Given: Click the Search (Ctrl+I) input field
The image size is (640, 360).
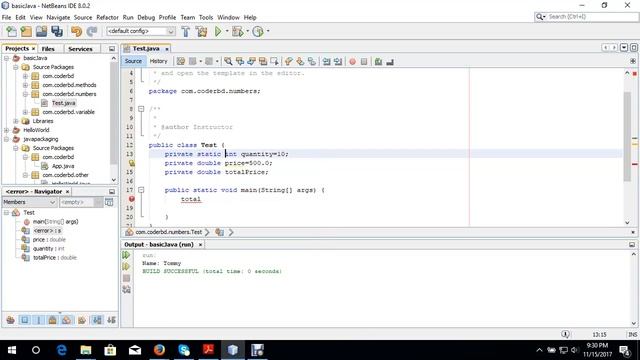Looking at the screenshot, I should pyautogui.click(x=592, y=17).
